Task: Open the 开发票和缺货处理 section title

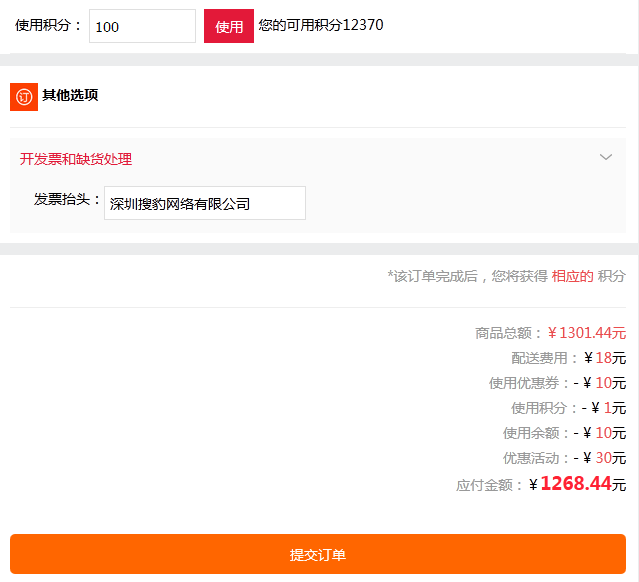Action: 76,159
